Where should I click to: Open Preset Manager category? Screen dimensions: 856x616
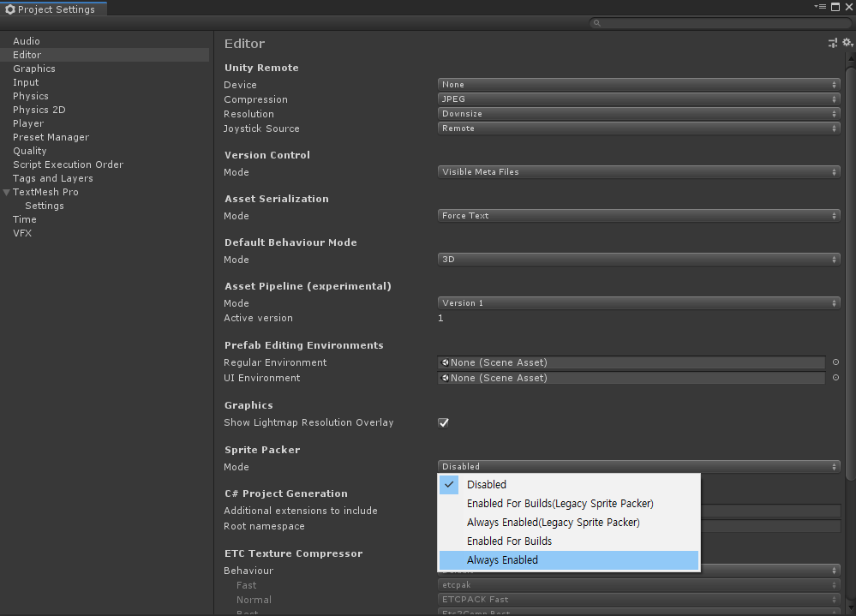(105, 137)
